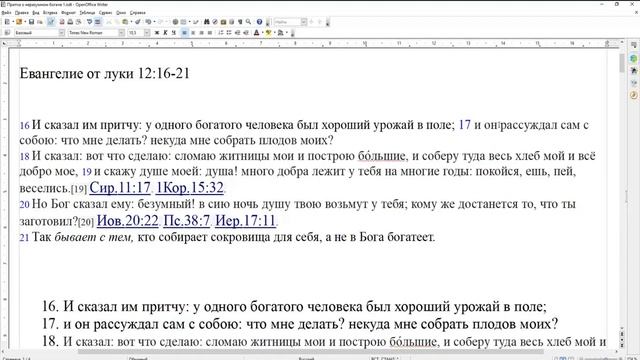Print the file directly
This screenshot has width=640, height=360.
70,22
